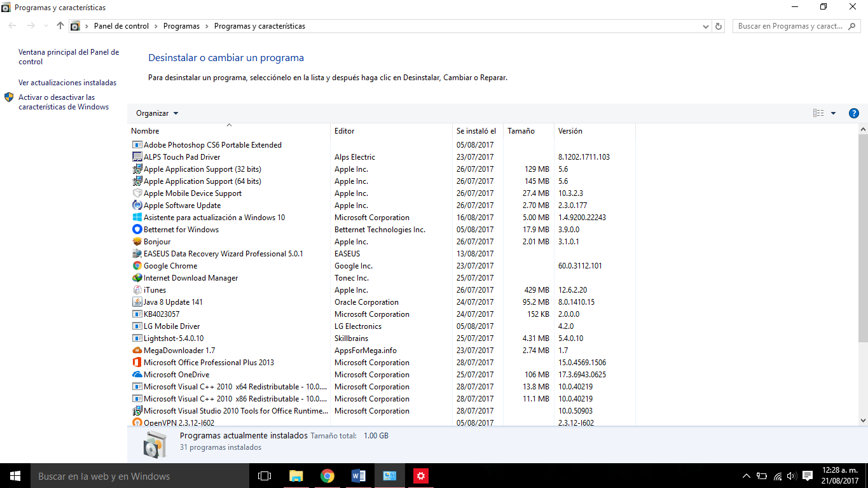This screenshot has width=868, height=488.
Task: Select Microsoft Visual C++ 2010 x86 Redistributable
Action: point(235,399)
